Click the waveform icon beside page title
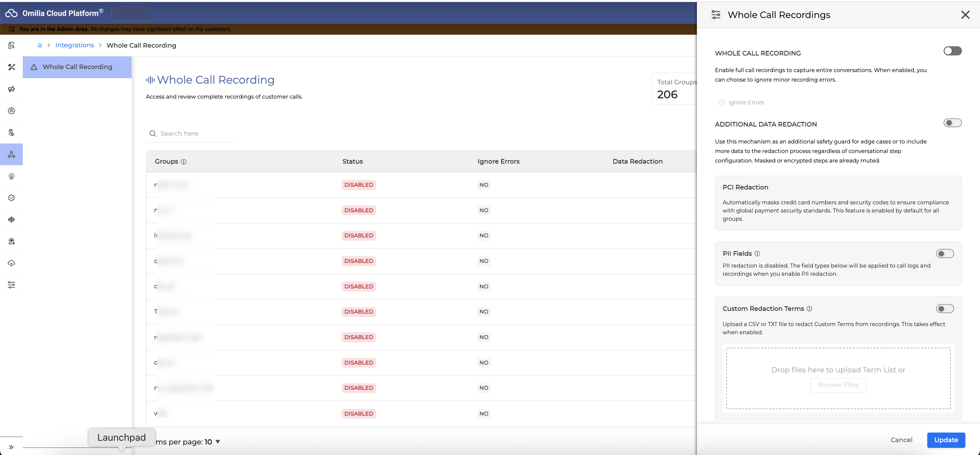980x455 pixels. (x=150, y=80)
